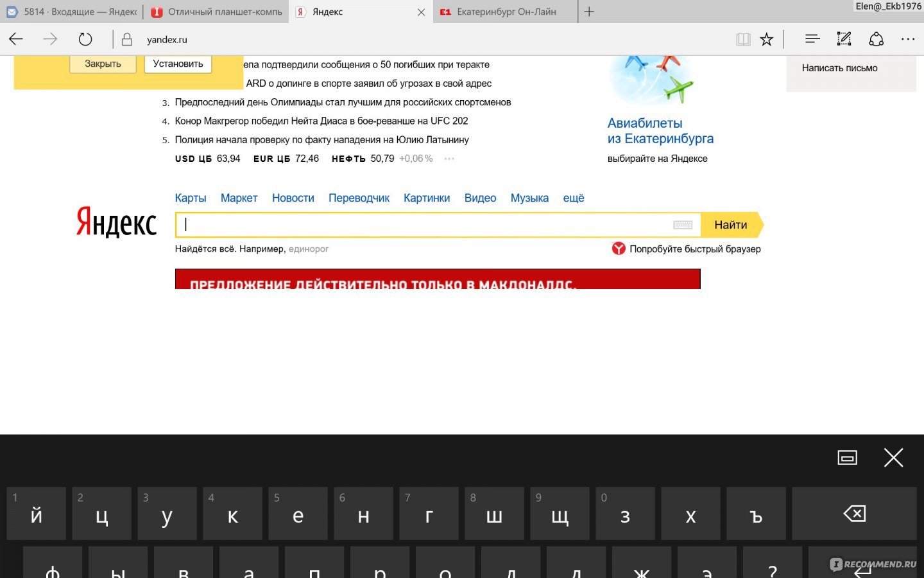924x578 pixels.
Task: Close the on-screen keyboard
Action: [894, 457]
